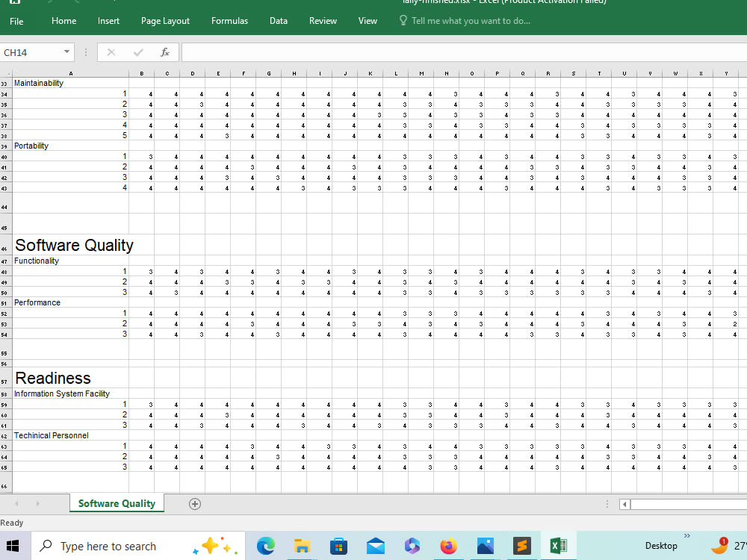The height and width of the screenshot is (560, 747).
Task: Open Firefox from the taskbar
Action: [448, 546]
